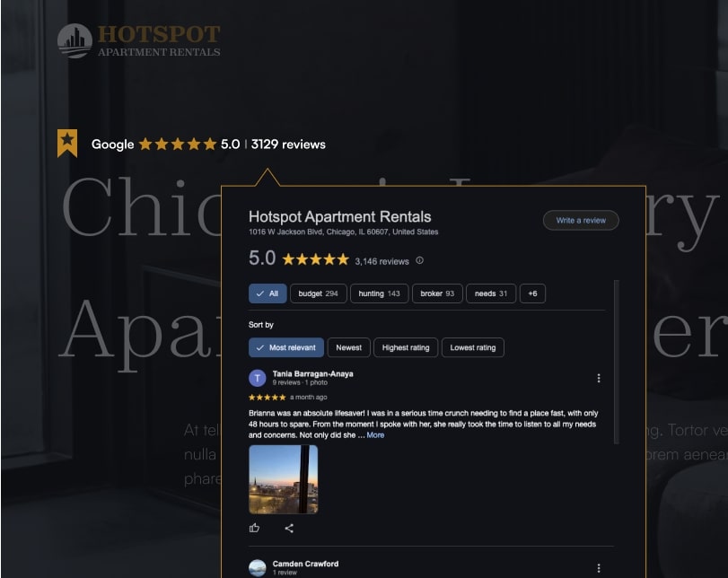Expand the +6 additional filter chips
This screenshot has height=578, width=728.
point(532,293)
